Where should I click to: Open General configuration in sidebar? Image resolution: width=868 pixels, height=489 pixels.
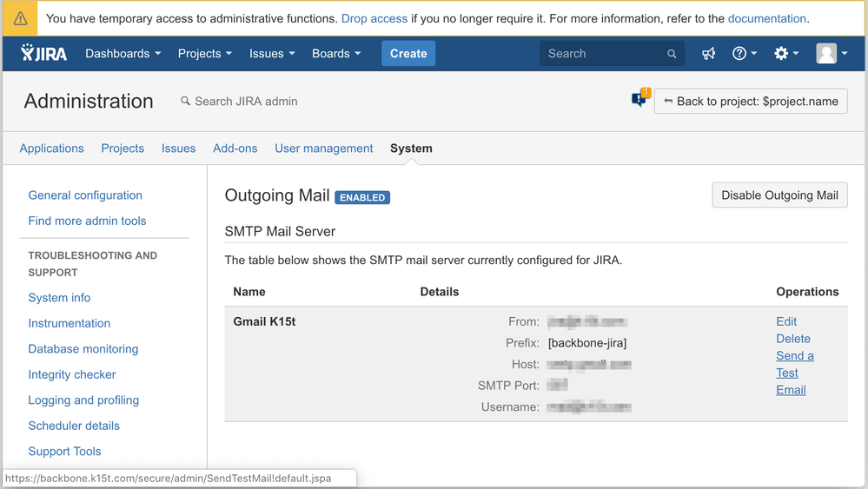(85, 195)
